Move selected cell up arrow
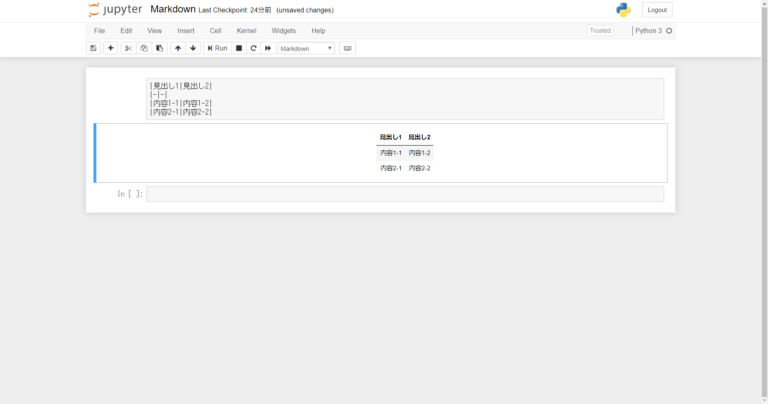The height and width of the screenshot is (404, 768). (x=178, y=48)
